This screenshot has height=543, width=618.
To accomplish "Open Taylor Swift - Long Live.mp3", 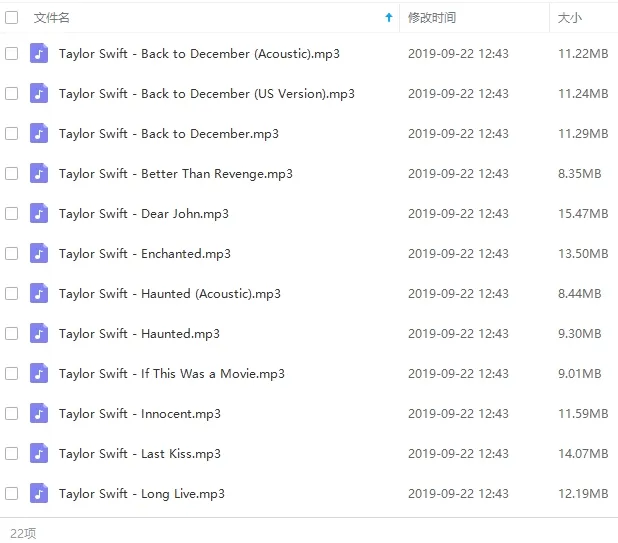I will pyautogui.click(x=141, y=494).
